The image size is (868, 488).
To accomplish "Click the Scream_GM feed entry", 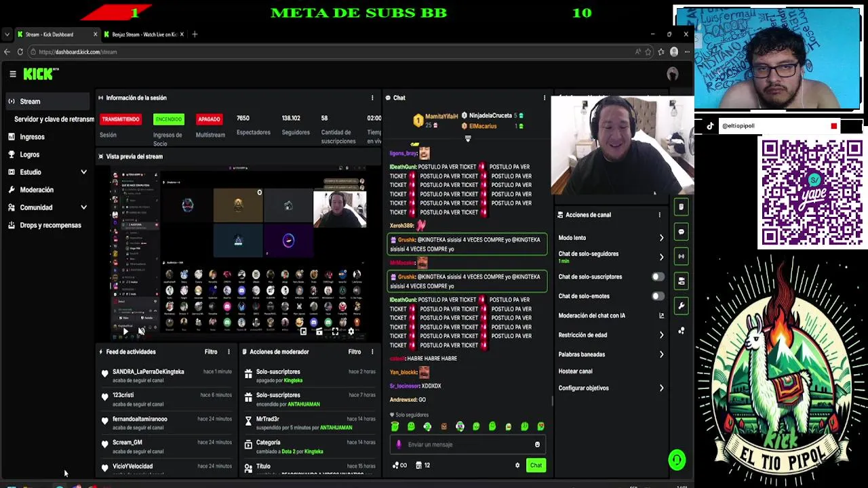I will (166, 447).
